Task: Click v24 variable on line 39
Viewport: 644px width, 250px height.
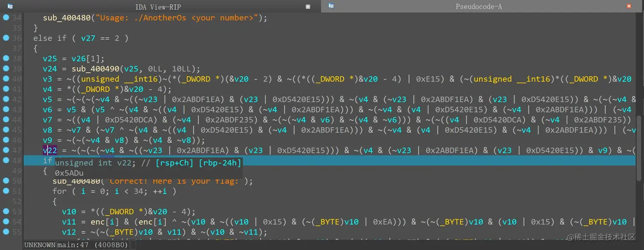Action: point(50,69)
